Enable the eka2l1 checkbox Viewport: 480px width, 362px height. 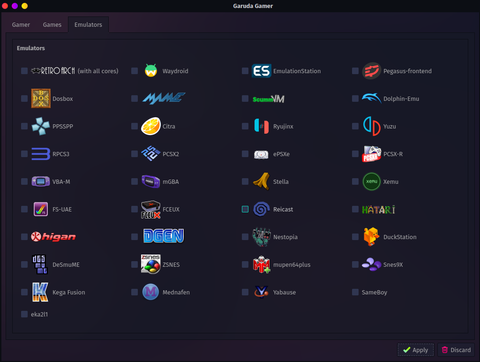click(x=24, y=314)
